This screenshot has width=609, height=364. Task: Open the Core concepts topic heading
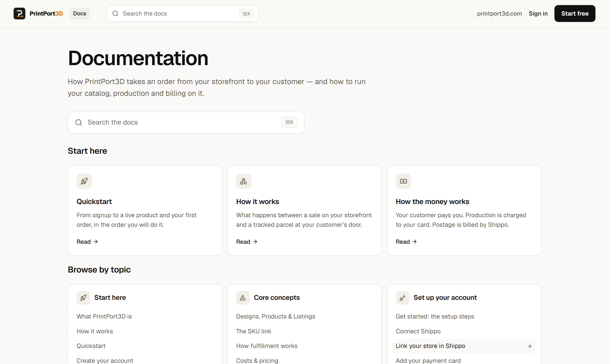click(x=277, y=297)
